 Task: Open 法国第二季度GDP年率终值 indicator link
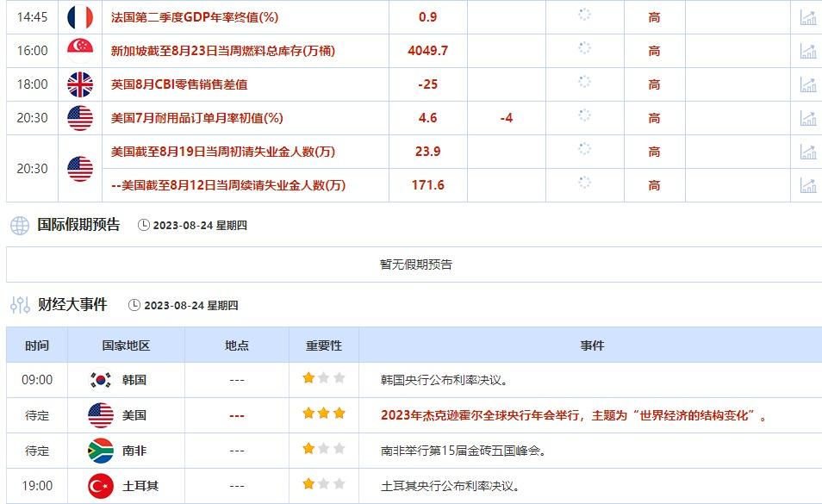point(196,17)
